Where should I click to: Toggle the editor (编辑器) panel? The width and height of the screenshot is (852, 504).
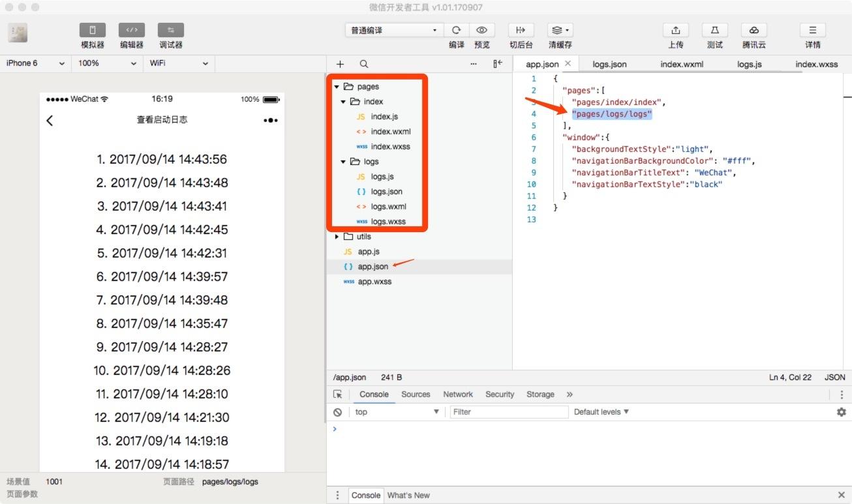click(132, 30)
